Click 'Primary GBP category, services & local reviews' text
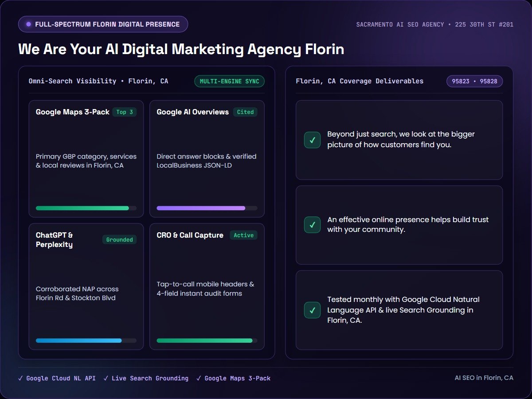532x399 pixels. (x=86, y=161)
